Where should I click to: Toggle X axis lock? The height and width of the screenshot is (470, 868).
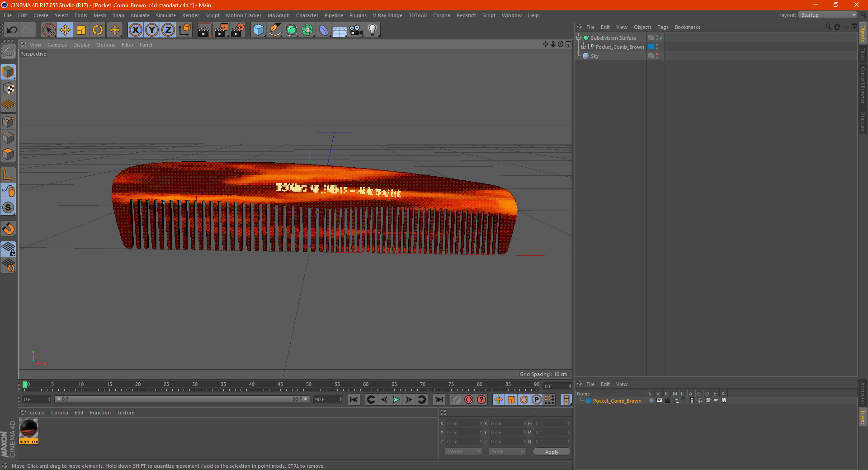point(135,30)
